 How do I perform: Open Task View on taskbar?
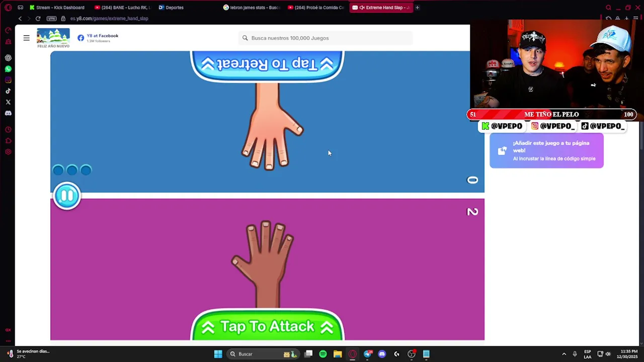[308, 354]
